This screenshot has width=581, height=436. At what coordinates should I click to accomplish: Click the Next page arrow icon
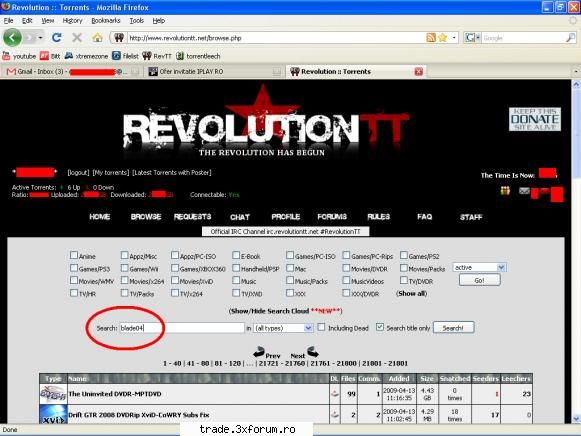(x=313, y=351)
